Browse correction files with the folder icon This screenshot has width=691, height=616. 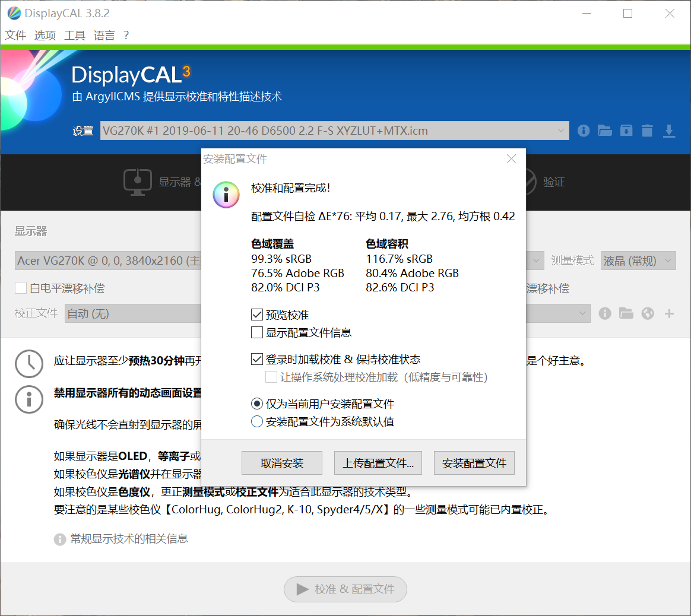click(x=626, y=313)
